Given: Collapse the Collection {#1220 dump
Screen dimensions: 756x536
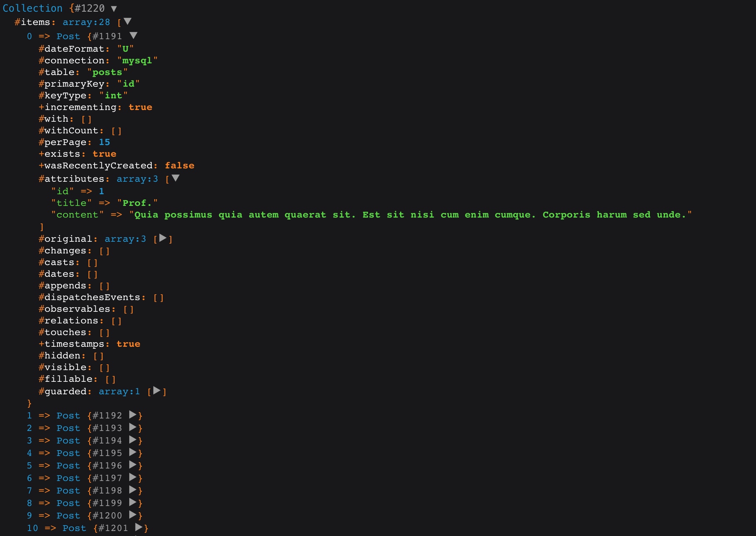Looking at the screenshot, I should click(114, 9).
